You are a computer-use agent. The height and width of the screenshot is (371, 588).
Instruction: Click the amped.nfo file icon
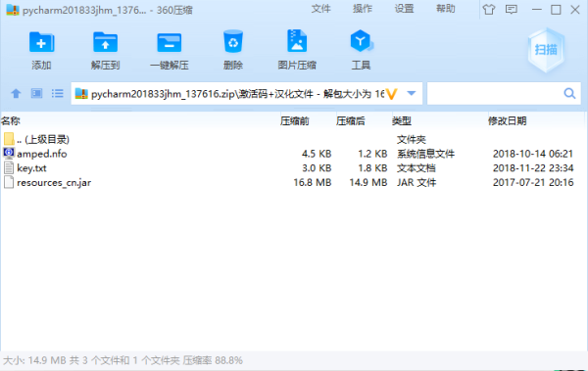coord(9,154)
